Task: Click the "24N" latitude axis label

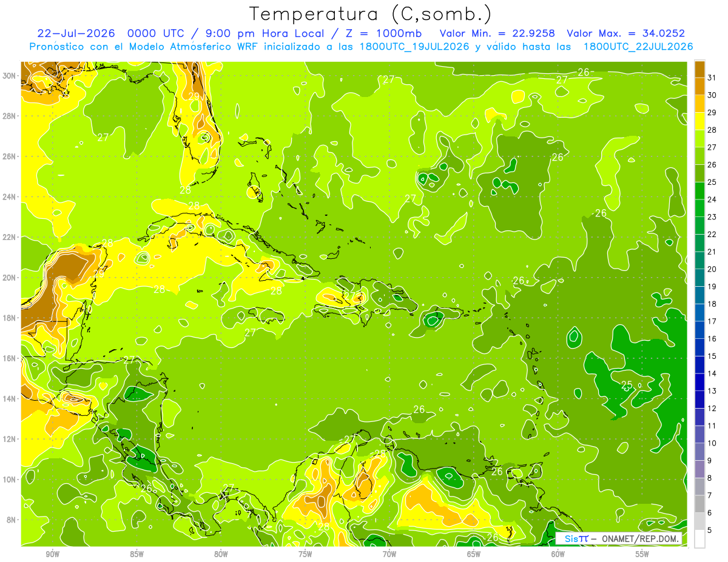Action: click(x=10, y=196)
